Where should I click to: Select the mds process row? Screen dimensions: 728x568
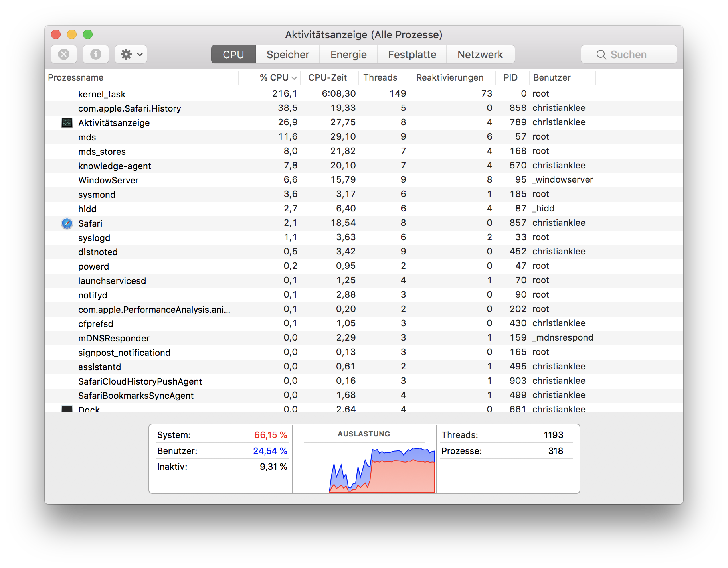[364, 137]
